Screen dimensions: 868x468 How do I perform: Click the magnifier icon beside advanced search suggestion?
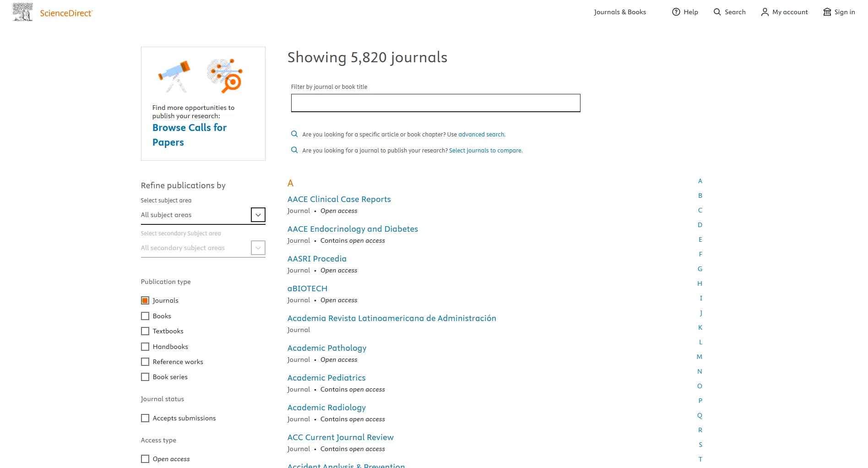point(294,134)
